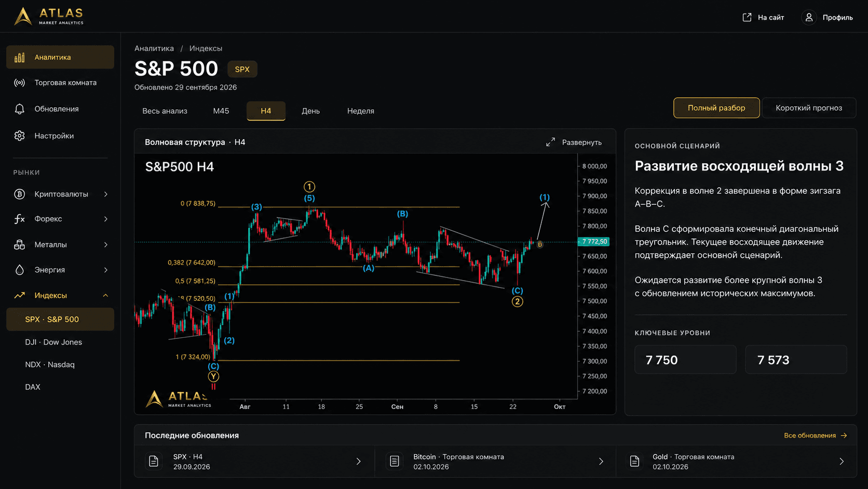This screenshot has width=868, height=489.
Task: Open the Настройки gear icon
Action: (x=20, y=136)
